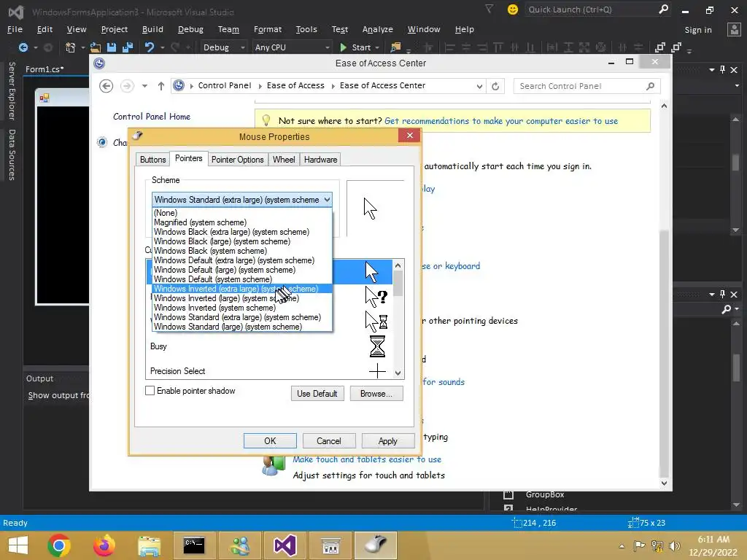Click the notifications flag icon in title bar

click(489, 9)
